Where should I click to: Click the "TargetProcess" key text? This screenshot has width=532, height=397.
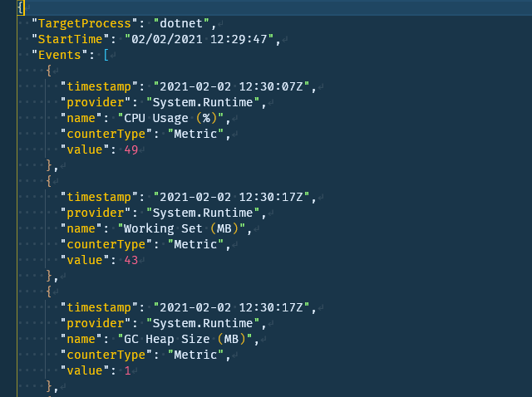click(x=85, y=23)
